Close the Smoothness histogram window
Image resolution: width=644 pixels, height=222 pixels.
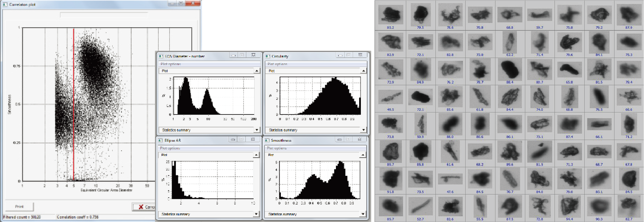coord(359,140)
